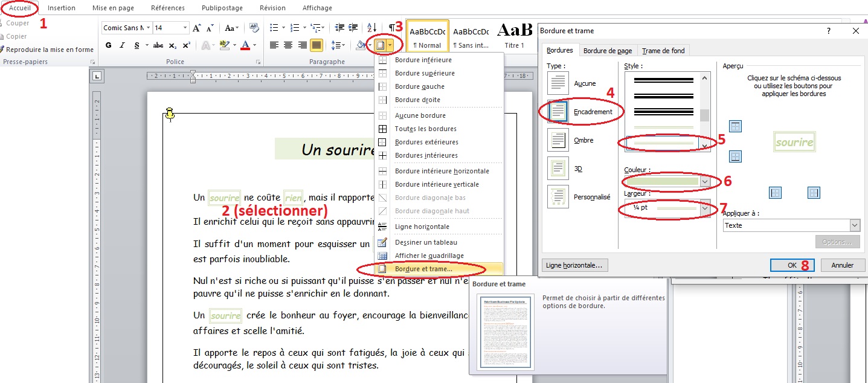This screenshot has width=868, height=383.
Task: Expand the Appliquer à dropdown
Action: click(x=854, y=225)
